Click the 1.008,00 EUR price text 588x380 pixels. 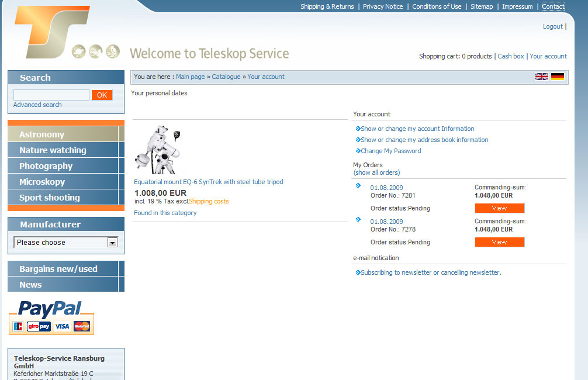click(x=161, y=193)
